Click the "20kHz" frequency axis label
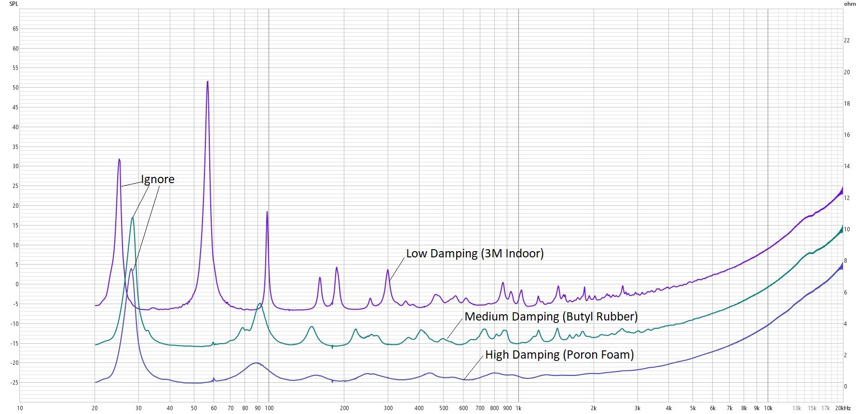This screenshot has width=868, height=414. [x=843, y=408]
